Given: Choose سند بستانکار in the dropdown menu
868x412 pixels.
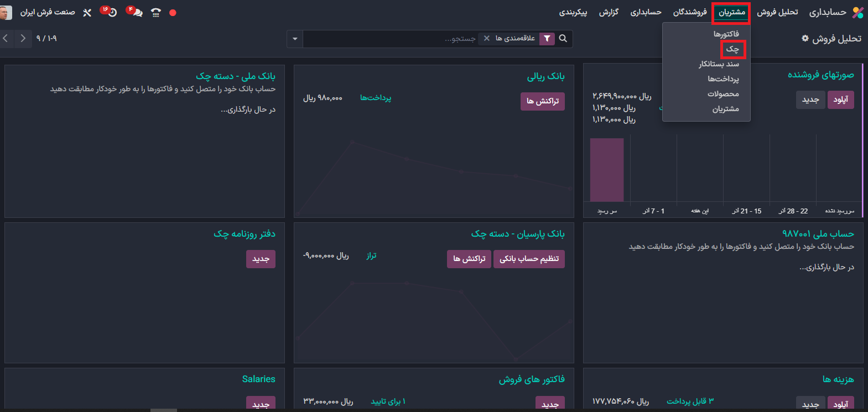Looking at the screenshot, I should pyautogui.click(x=719, y=64).
